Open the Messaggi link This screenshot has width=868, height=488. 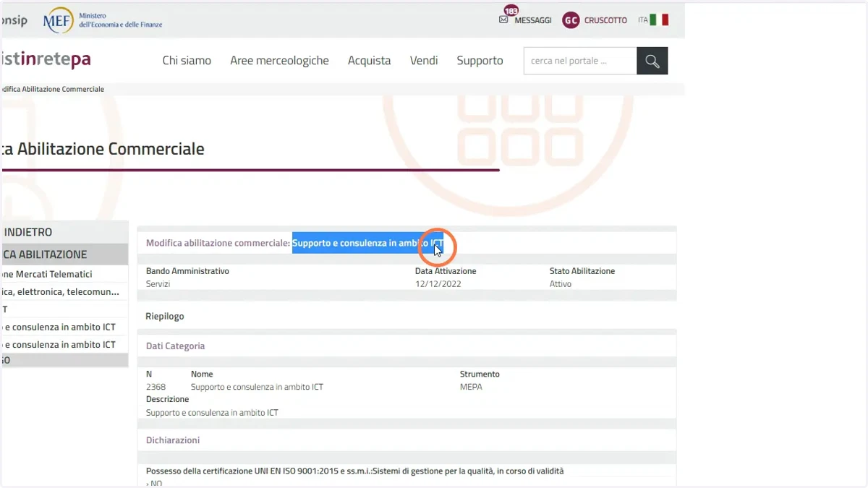point(533,20)
